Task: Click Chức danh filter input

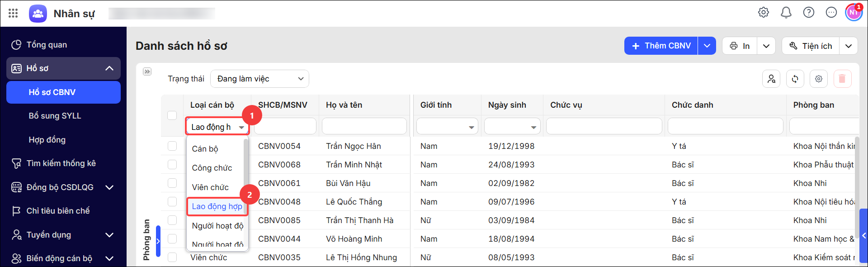Action: click(x=725, y=126)
